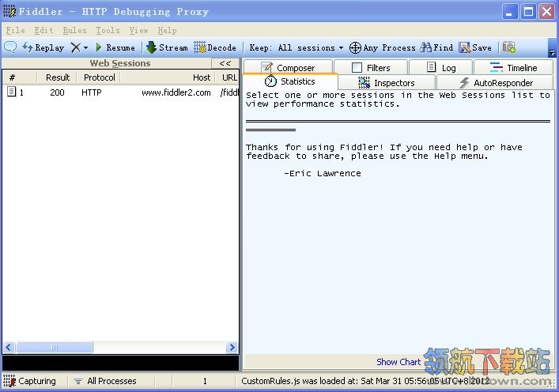This screenshot has width=559, height=392.
Task: Save sessions with toolbar Save
Action: [475, 47]
